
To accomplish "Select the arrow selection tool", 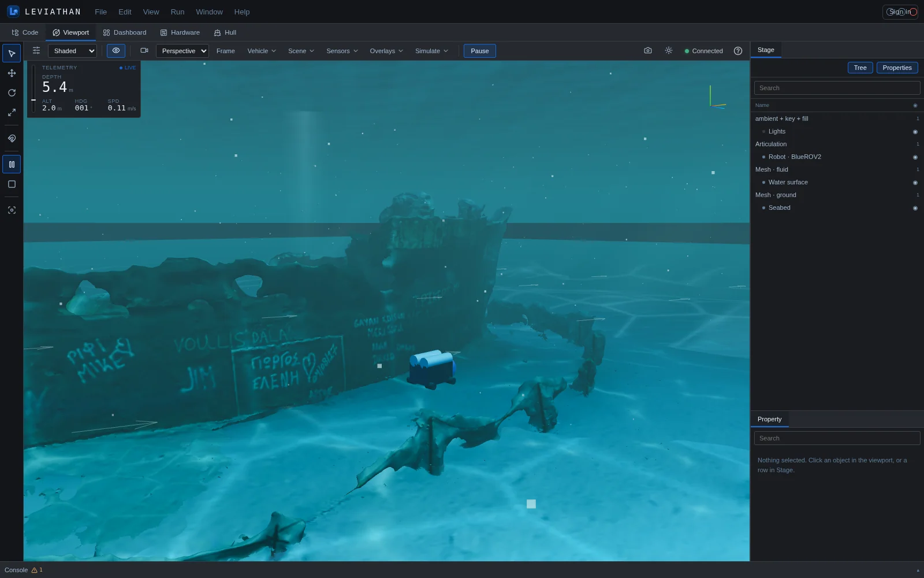I will click(x=12, y=53).
